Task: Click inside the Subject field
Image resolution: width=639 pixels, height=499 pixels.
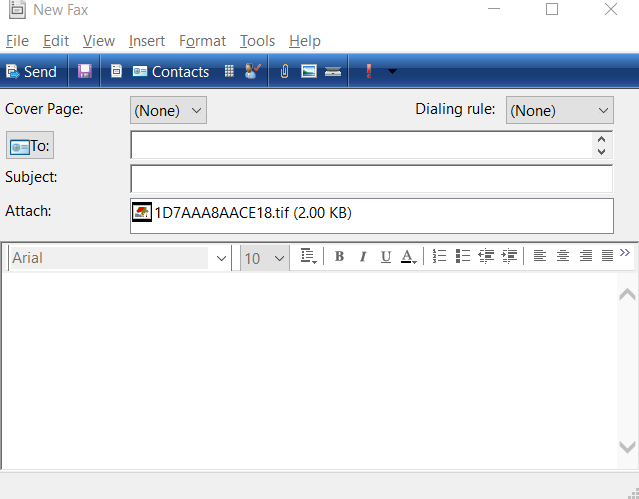Action: tap(371, 179)
